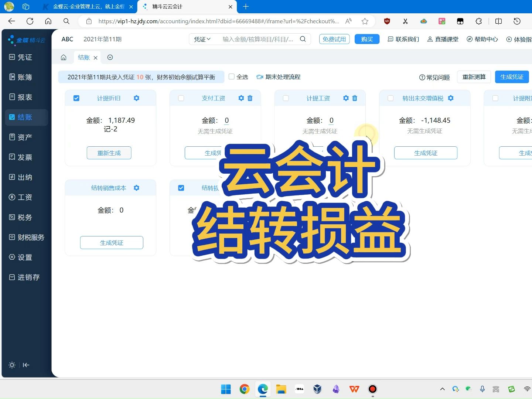Collapse the sidebar with the arrow icon
The height and width of the screenshot is (399, 532).
[x=26, y=365]
